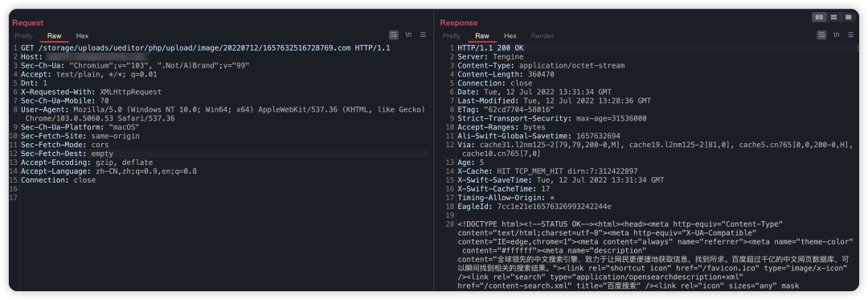
Task: Select the stacked top-bottom layout icon
Action: pos(833,17)
